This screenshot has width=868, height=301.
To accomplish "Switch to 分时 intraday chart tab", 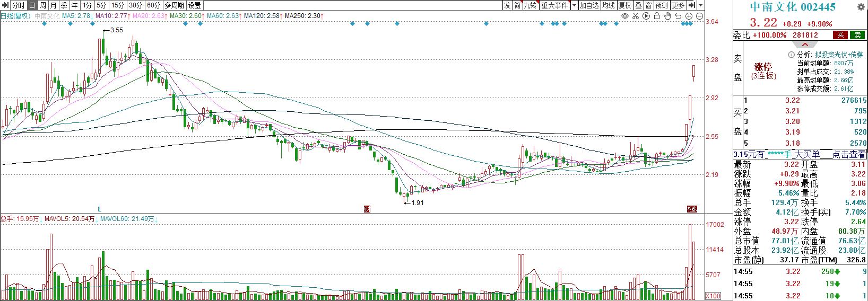I will 18,5.
